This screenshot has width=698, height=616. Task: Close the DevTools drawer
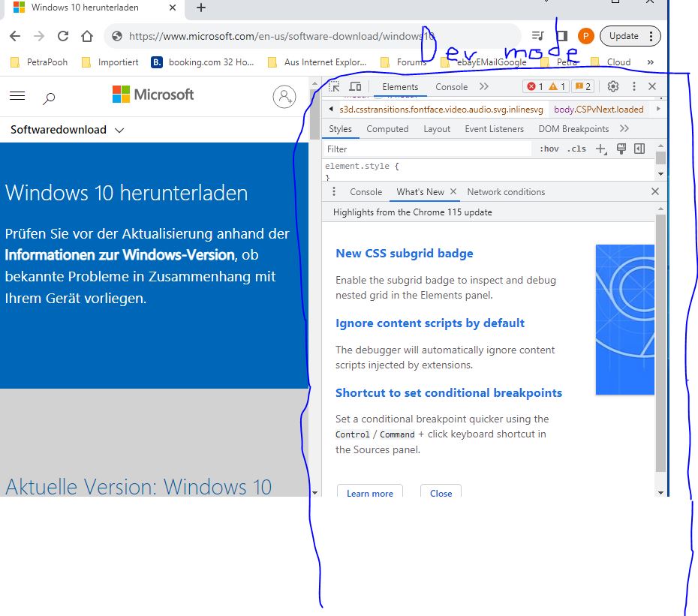654,191
